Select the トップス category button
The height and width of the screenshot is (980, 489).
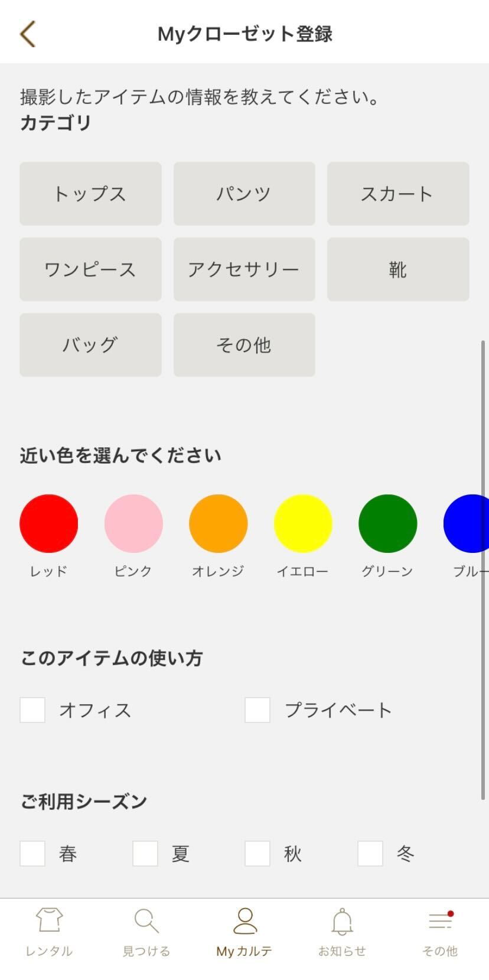(x=90, y=194)
